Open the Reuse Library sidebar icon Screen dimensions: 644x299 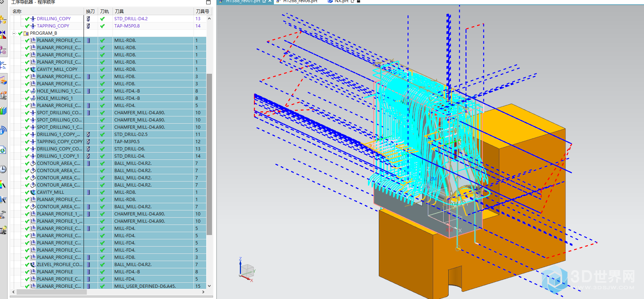click(x=3, y=96)
